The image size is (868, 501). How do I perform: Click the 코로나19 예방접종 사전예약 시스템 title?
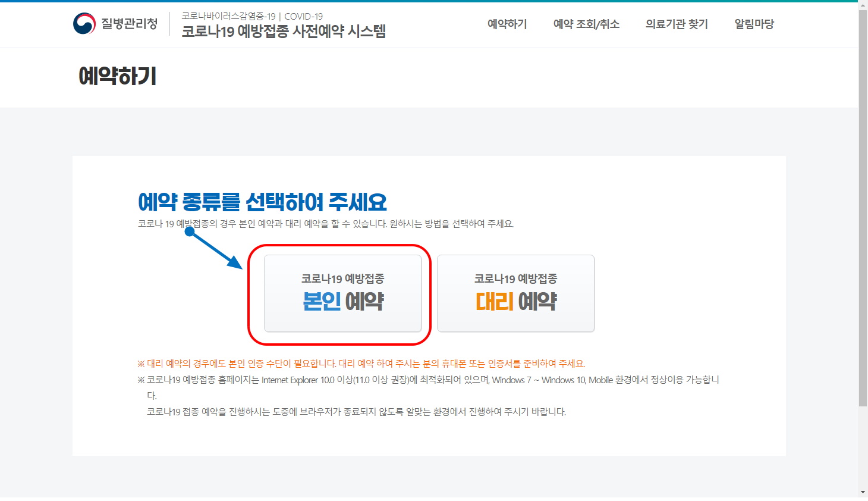coord(284,32)
